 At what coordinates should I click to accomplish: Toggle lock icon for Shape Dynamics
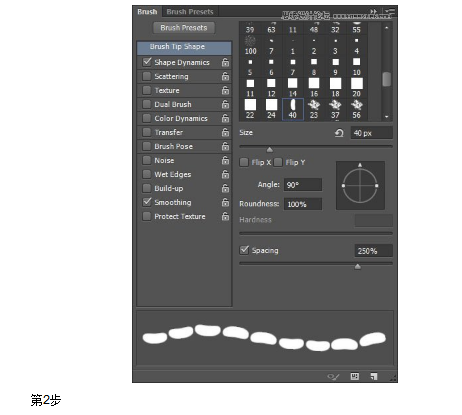225,62
